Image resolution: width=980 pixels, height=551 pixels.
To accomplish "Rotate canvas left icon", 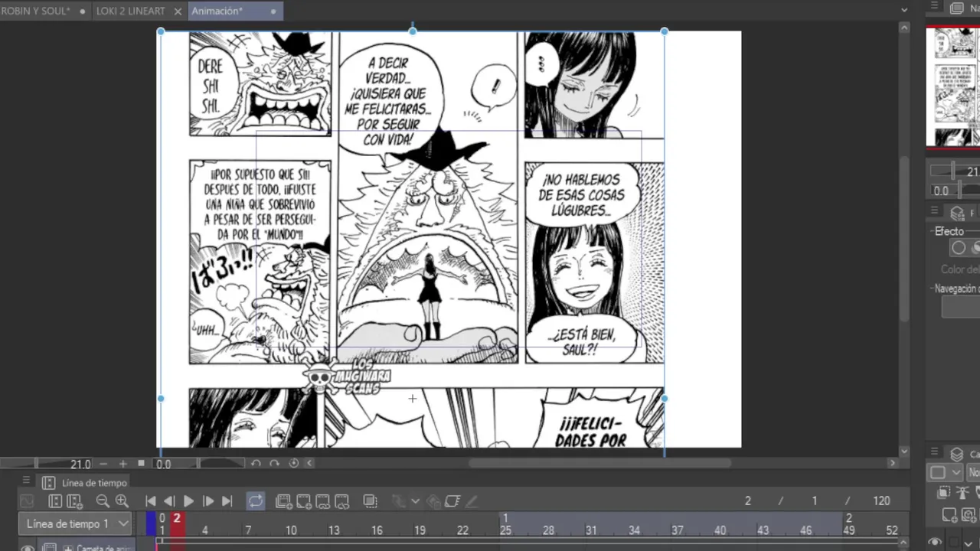I will (x=256, y=463).
